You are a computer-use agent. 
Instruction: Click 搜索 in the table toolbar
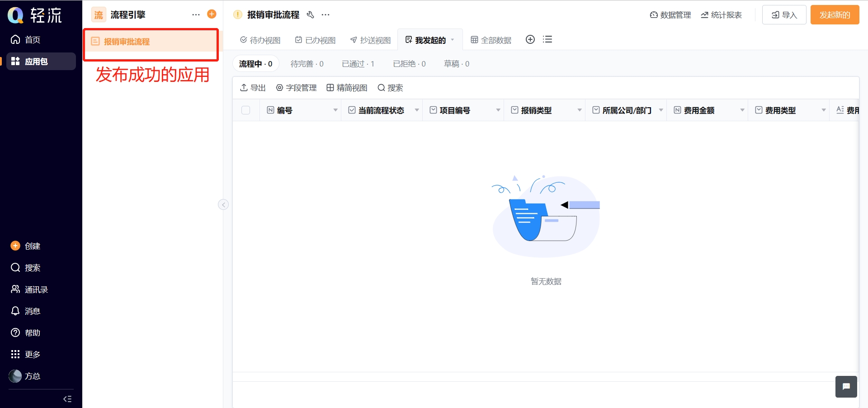point(390,88)
